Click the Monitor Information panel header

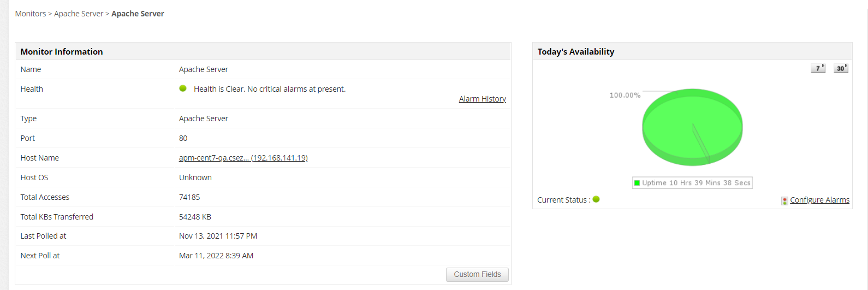coord(62,51)
